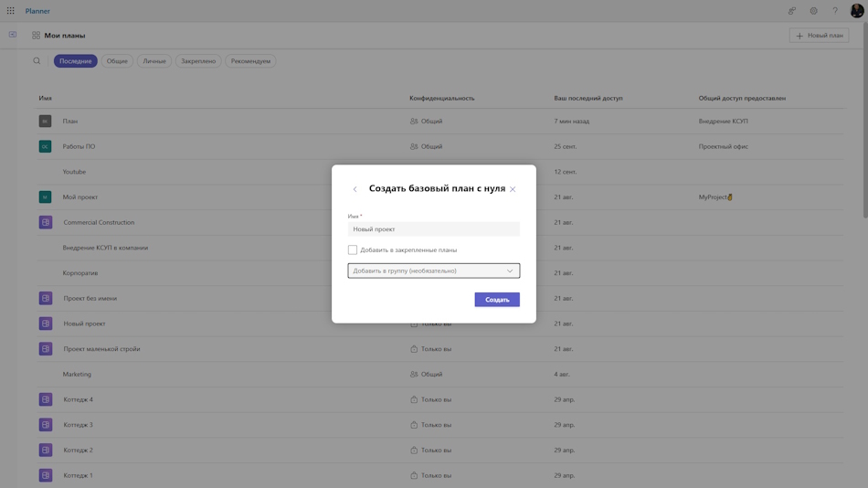Click Проектный офис group name

[x=723, y=146]
